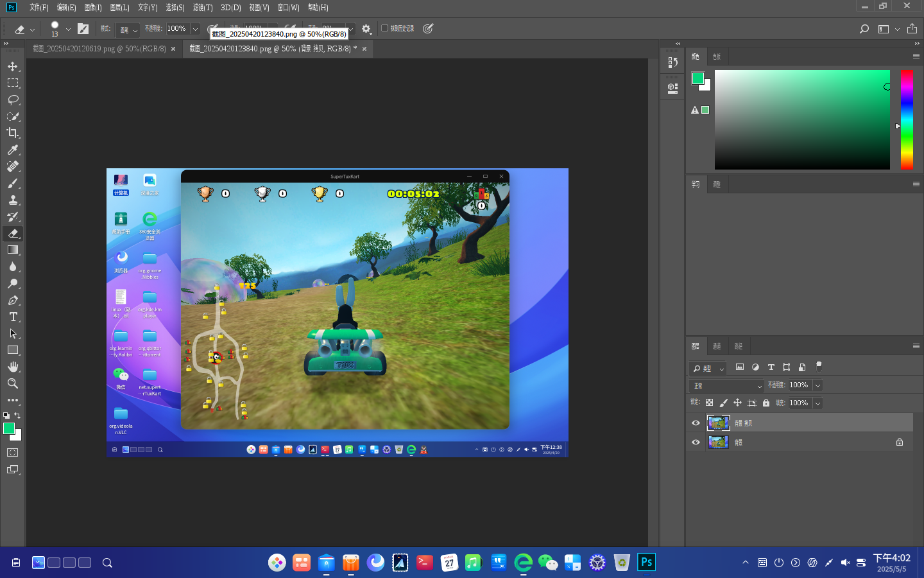Toggle lock position

(x=737, y=403)
